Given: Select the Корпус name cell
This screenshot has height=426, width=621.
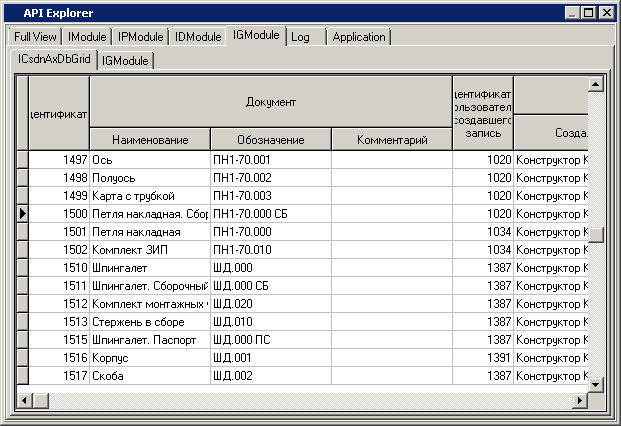Looking at the screenshot, I should [150, 357].
